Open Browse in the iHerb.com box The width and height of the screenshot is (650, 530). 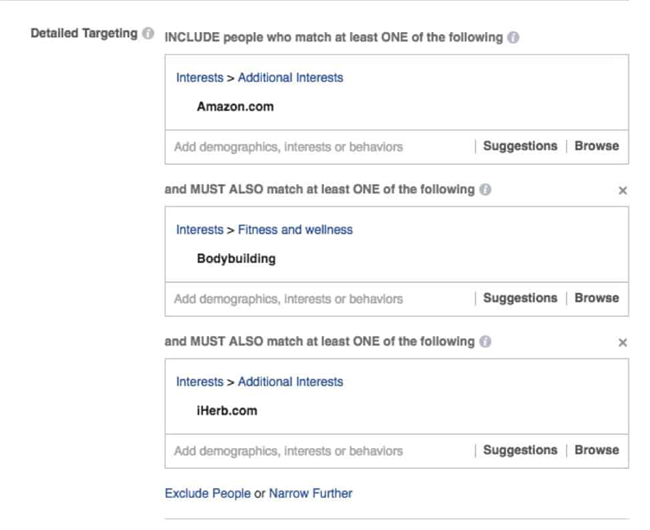[x=597, y=450]
